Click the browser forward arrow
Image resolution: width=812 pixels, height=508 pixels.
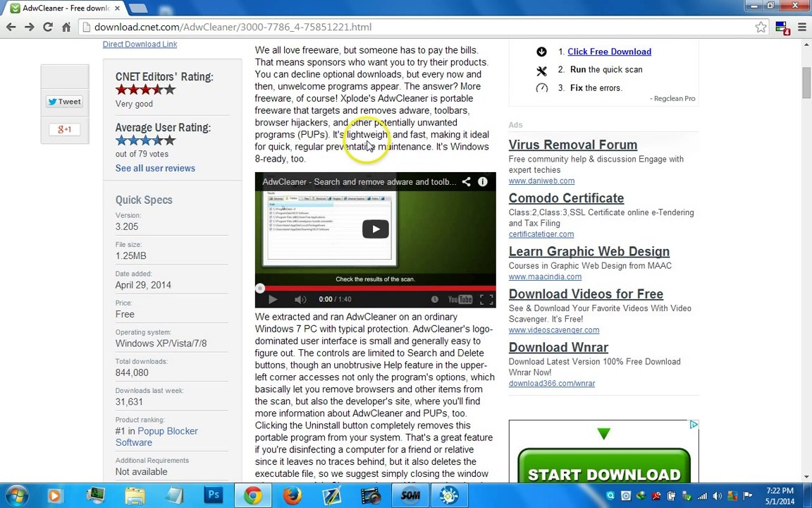tap(30, 27)
